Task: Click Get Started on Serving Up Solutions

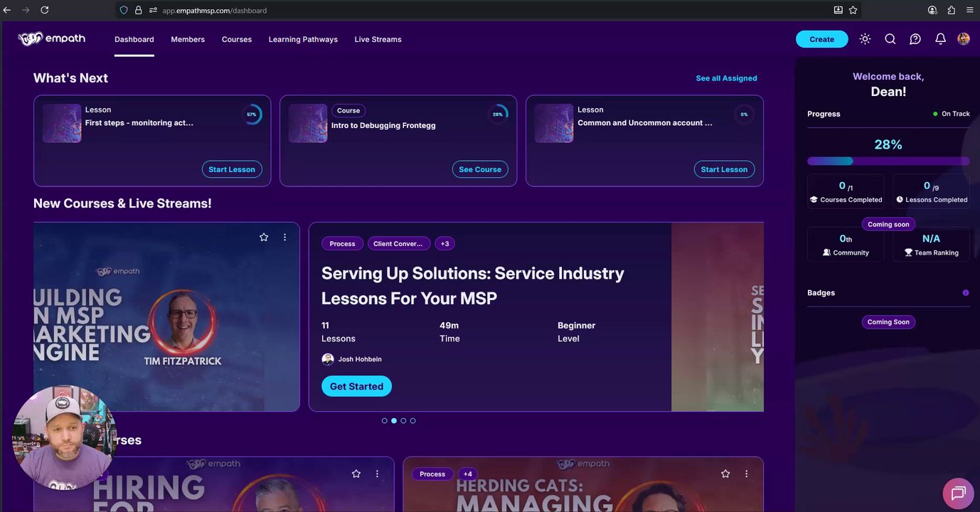Action: pyautogui.click(x=356, y=386)
